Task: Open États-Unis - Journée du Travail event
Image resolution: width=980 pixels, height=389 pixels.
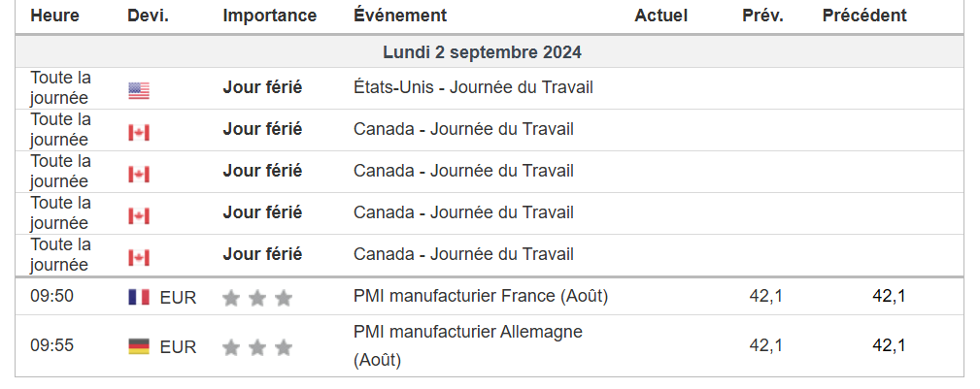Action: 473,87
